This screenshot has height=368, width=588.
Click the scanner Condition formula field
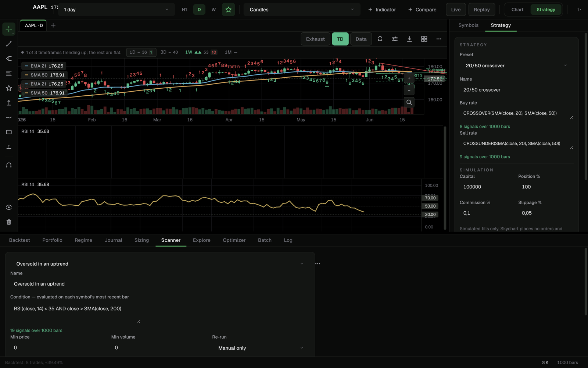(75, 312)
